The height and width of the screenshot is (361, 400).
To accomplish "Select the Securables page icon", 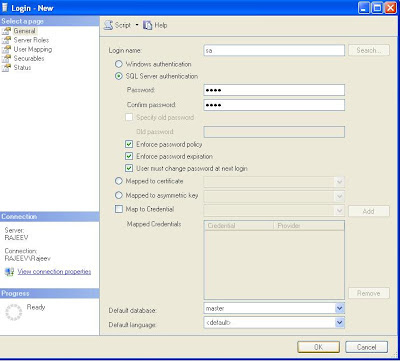I will pyautogui.click(x=6, y=59).
